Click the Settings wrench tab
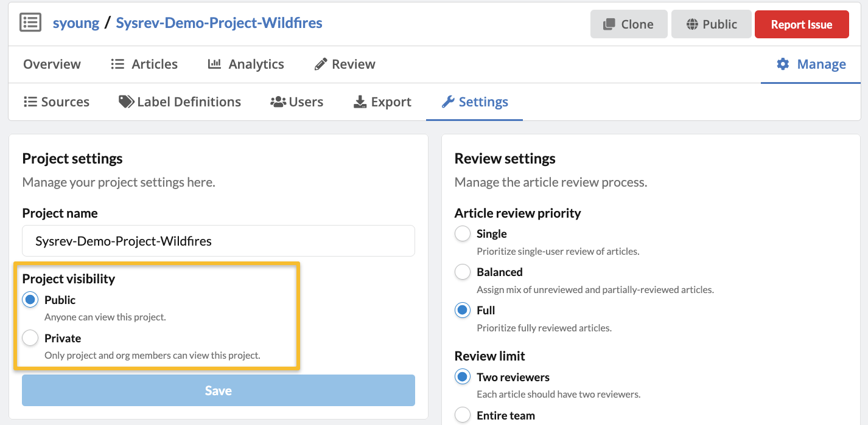The height and width of the screenshot is (425, 868). 475,102
